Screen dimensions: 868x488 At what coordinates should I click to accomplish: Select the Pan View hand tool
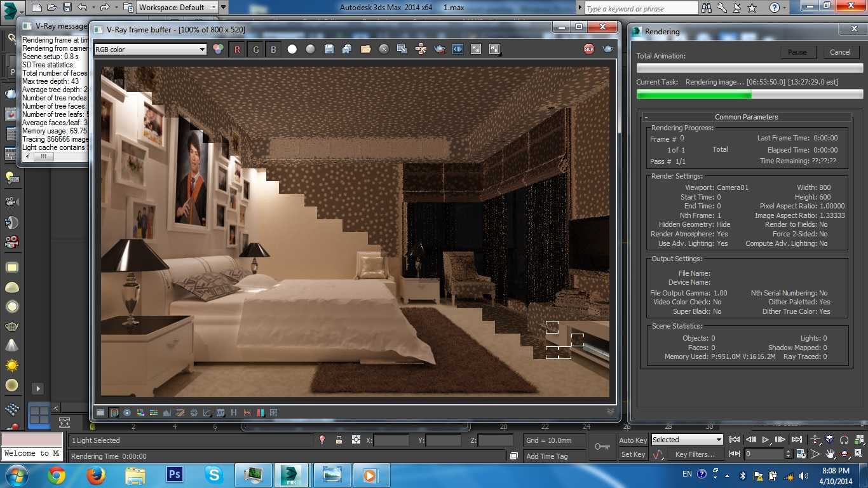pos(831,454)
